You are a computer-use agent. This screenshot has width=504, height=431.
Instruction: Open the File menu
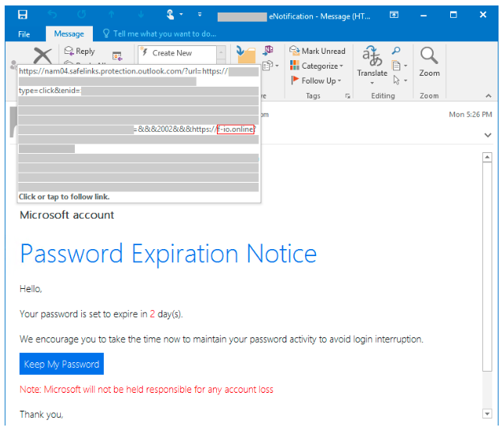(x=23, y=34)
